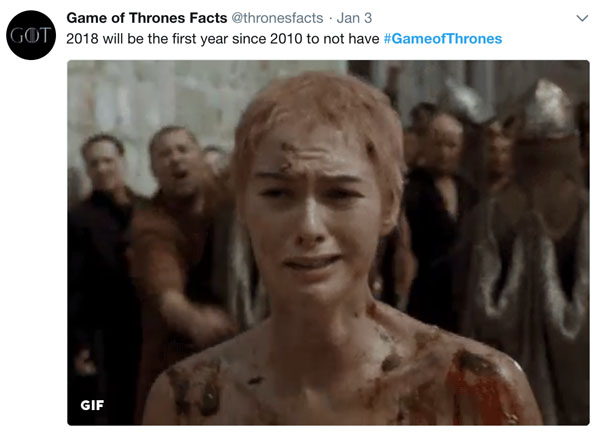Click the dot separator before Jan 3
Screen dimensions: 600x437
330,18
